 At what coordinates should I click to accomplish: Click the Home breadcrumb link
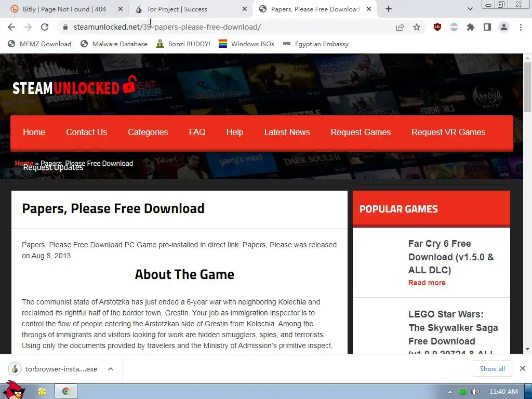pyautogui.click(x=24, y=163)
